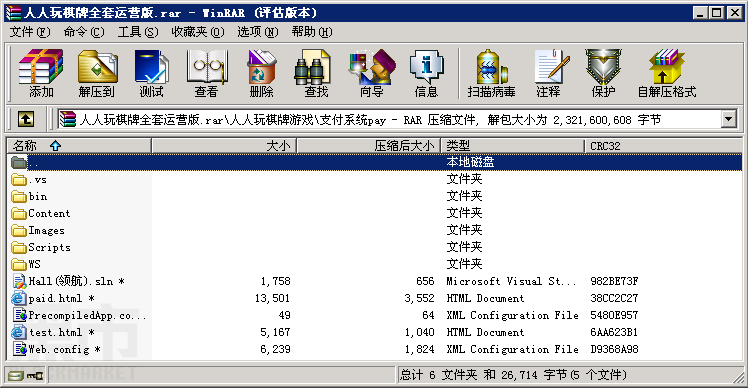Select the Scripts folder icon
Image resolution: width=748 pixels, height=388 pixels.
coord(19,247)
